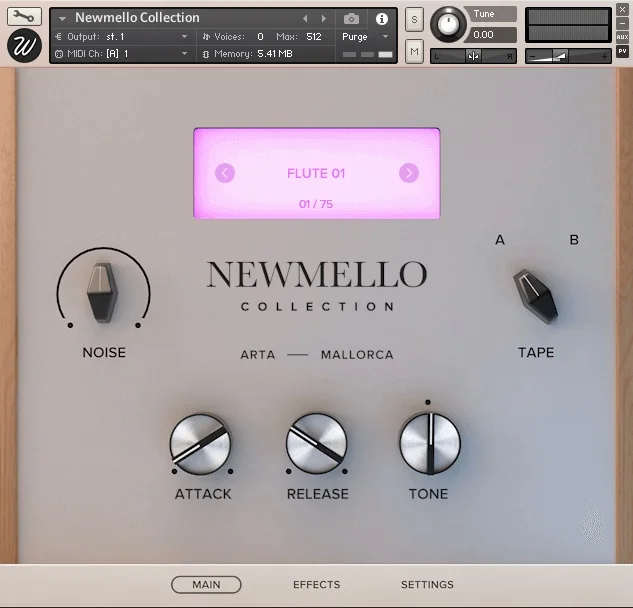The image size is (633, 608).
Task: Click the pan L-R slider
Action: coord(474,56)
